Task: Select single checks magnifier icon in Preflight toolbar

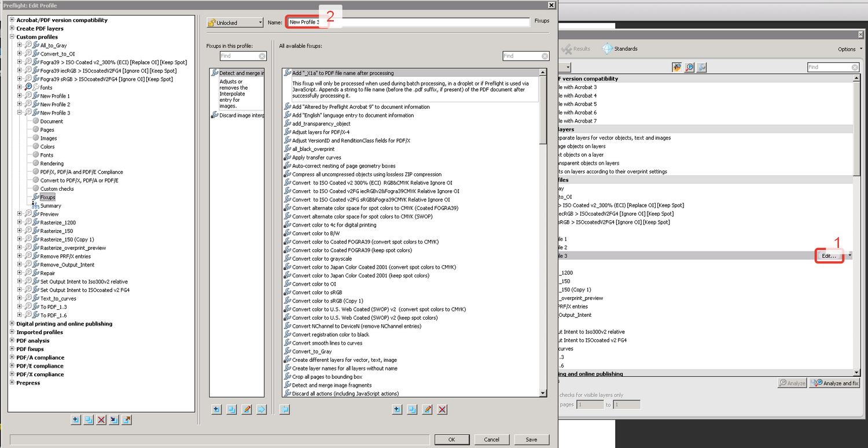Action: 689,67
